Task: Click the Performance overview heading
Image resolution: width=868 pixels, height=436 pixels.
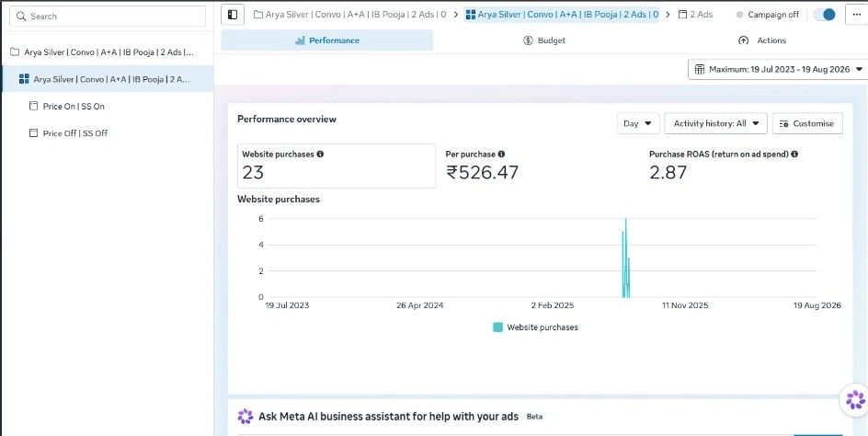Action: coord(287,119)
